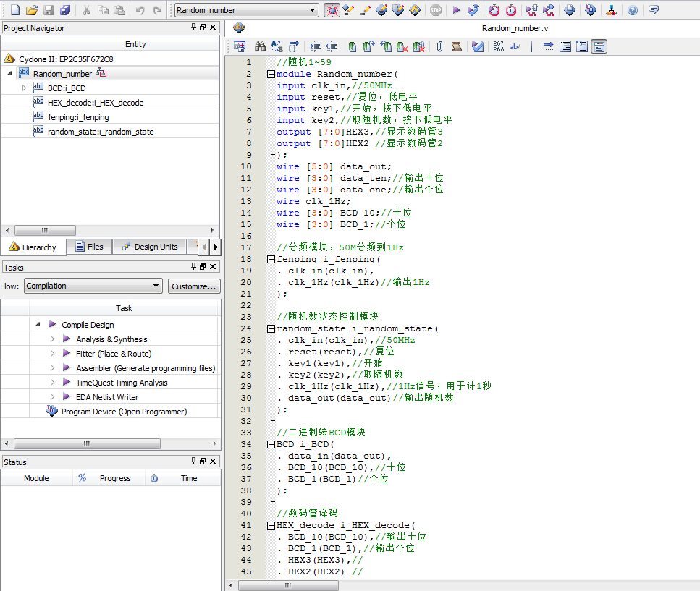Toggle line numbers display icon

[498, 46]
